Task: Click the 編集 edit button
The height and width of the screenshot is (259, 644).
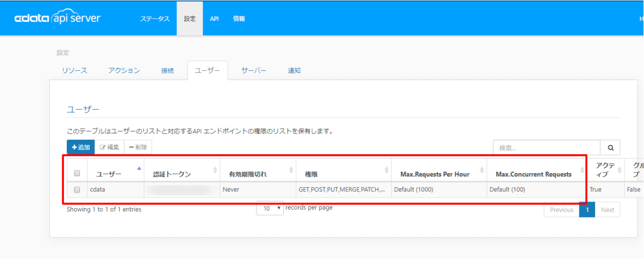Action: coord(109,147)
